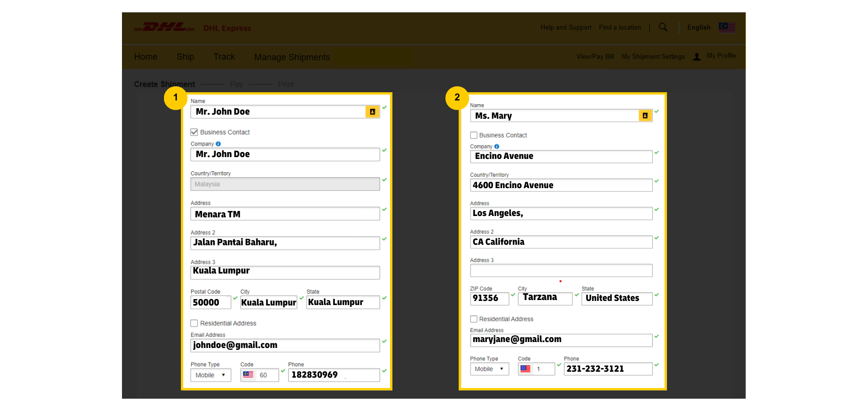The height and width of the screenshot is (411, 868).
Task: Open View/Pay Bill link
Action: click(595, 57)
